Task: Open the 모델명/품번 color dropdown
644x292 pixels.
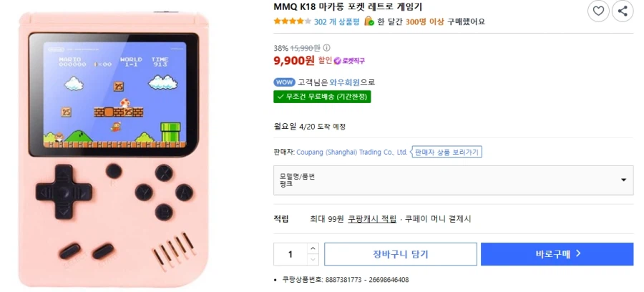Action: tap(453, 180)
